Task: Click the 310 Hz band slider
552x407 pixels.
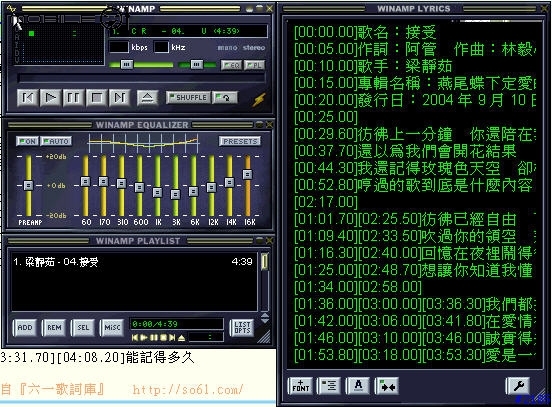Action: [x=121, y=183]
